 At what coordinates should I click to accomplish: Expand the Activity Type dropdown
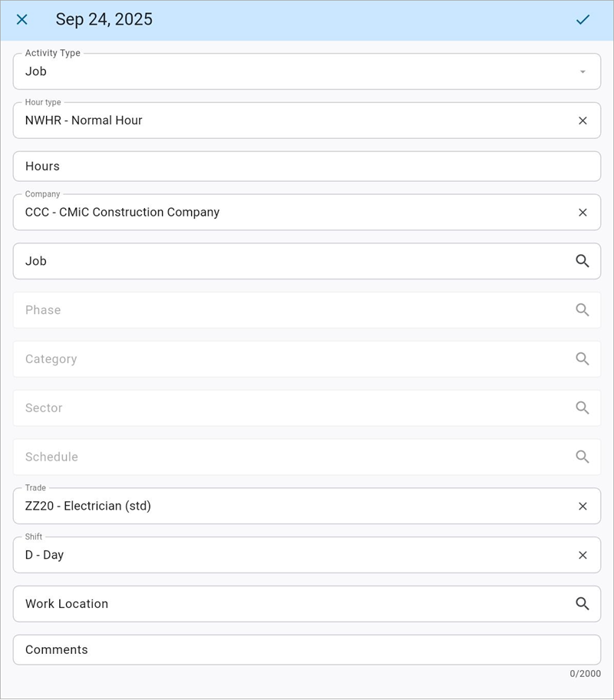(x=582, y=71)
